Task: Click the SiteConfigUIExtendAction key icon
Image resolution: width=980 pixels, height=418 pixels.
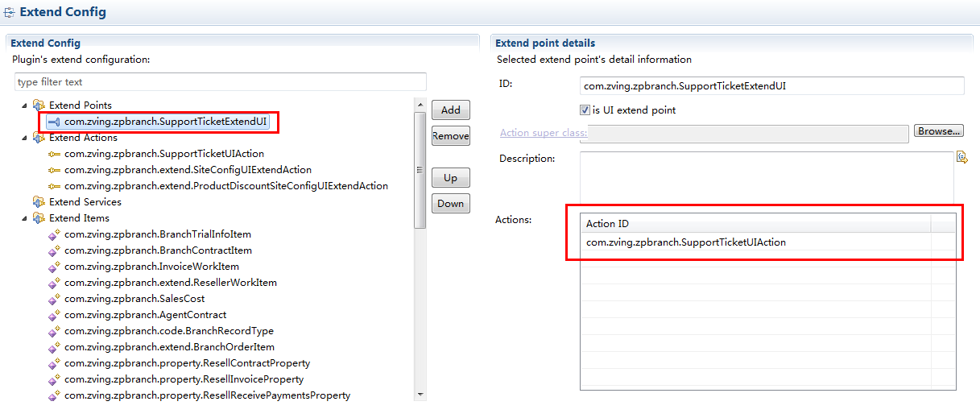Action: click(54, 170)
